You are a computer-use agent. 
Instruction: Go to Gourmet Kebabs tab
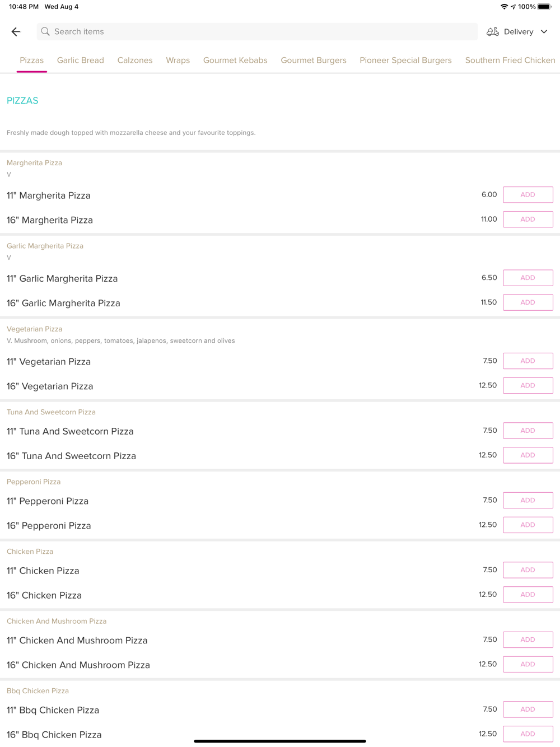click(235, 60)
